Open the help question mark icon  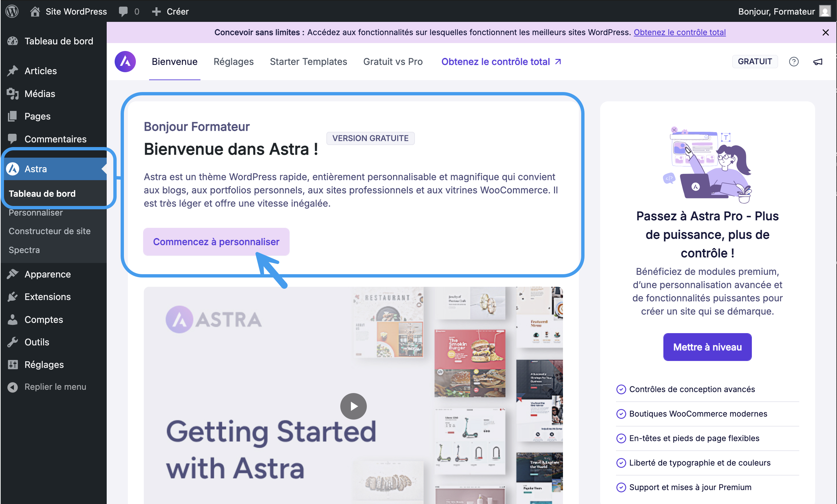click(x=794, y=62)
